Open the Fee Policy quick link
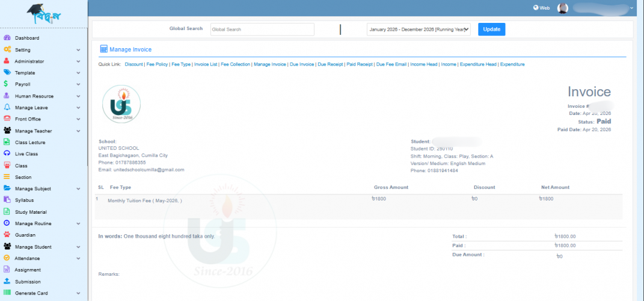The height and width of the screenshot is (301, 644). 158,64
